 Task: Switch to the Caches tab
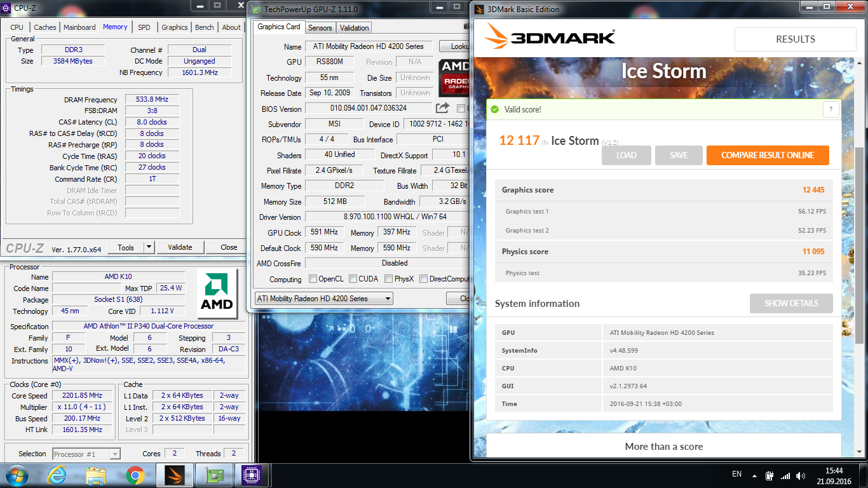tap(45, 27)
